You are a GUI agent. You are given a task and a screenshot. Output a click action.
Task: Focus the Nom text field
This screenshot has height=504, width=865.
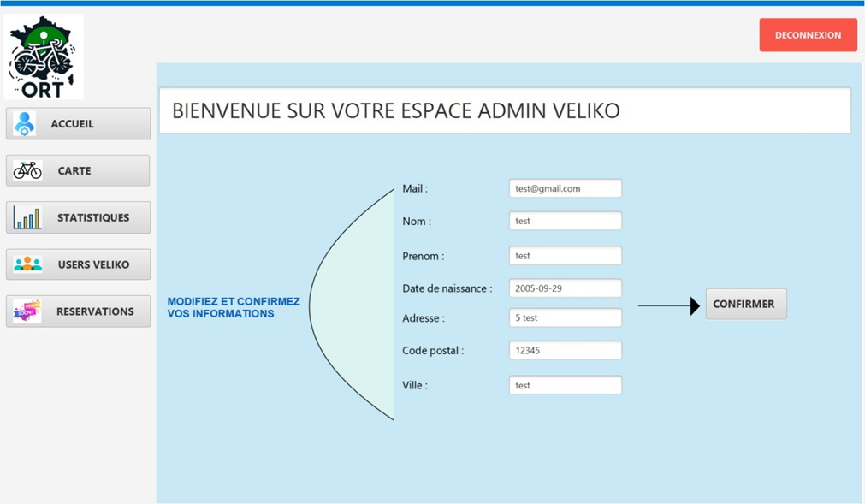pyautogui.click(x=565, y=221)
